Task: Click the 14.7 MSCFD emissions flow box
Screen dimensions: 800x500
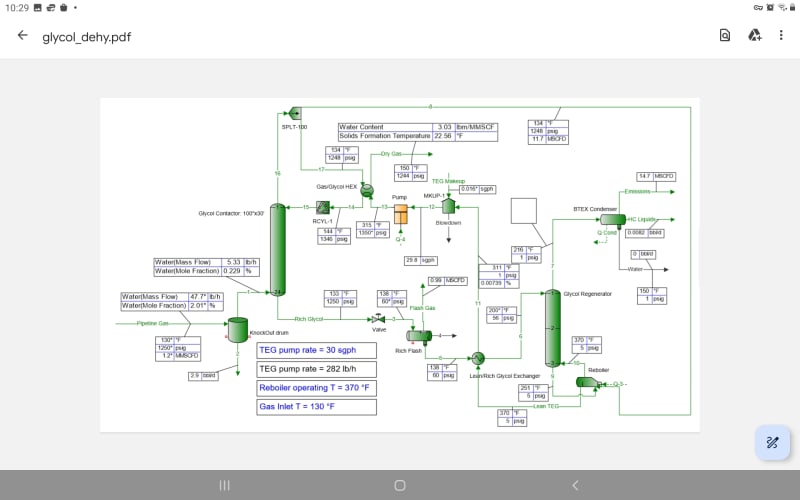Action: pyautogui.click(x=656, y=177)
